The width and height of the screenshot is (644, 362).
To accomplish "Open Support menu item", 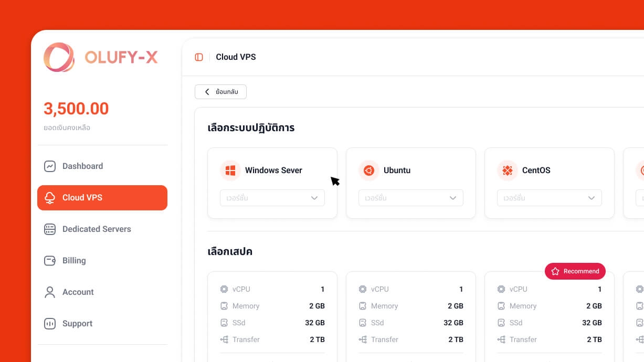I will (x=102, y=324).
